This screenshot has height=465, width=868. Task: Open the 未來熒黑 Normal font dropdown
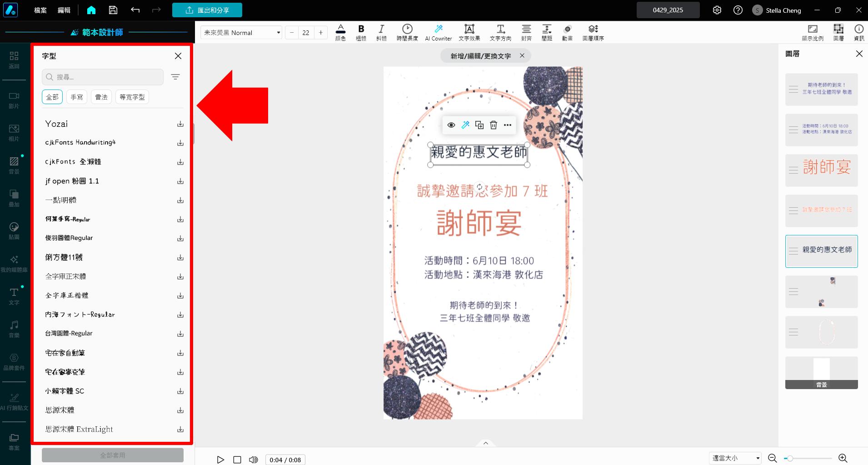pos(241,32)
